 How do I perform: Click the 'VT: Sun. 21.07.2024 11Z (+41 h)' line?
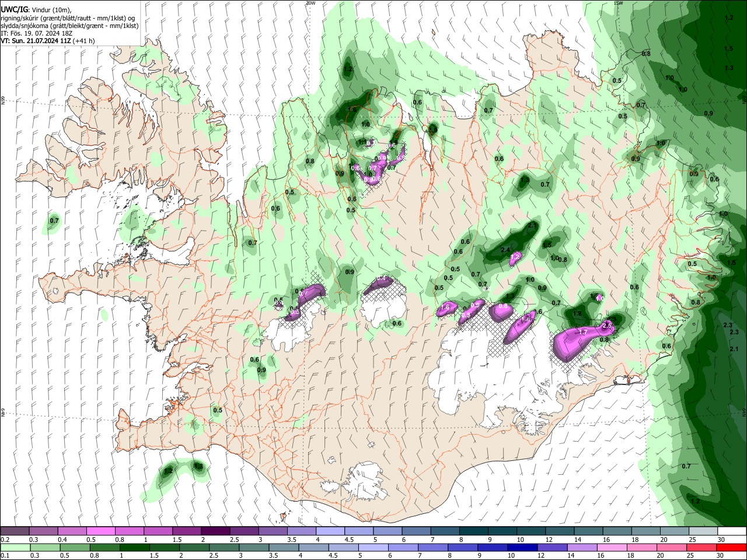(48, 41)
